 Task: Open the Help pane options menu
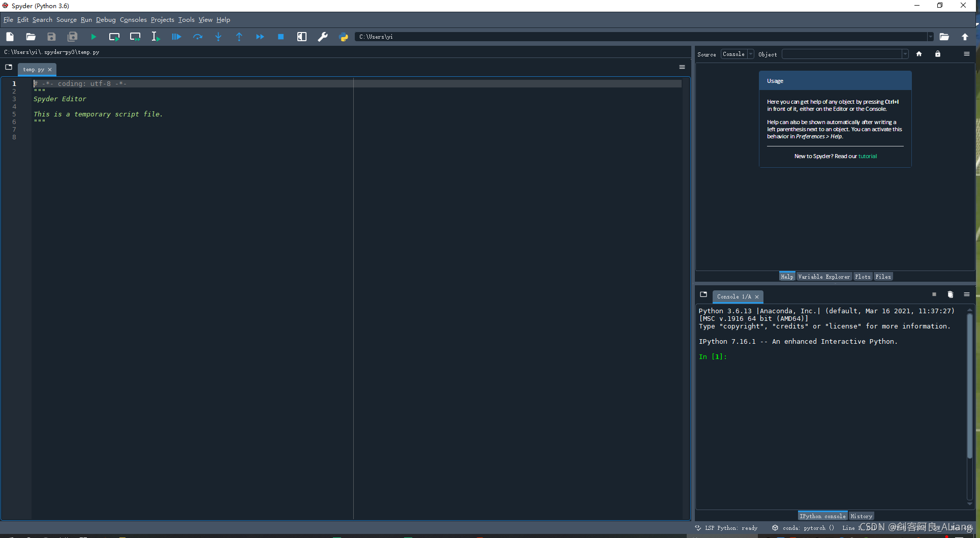pos(967,54)
